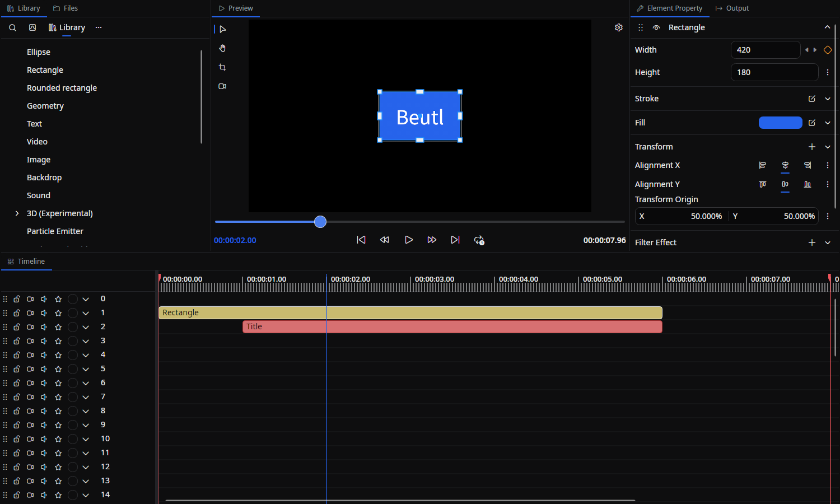Select the Preview tab

point(236,8)
